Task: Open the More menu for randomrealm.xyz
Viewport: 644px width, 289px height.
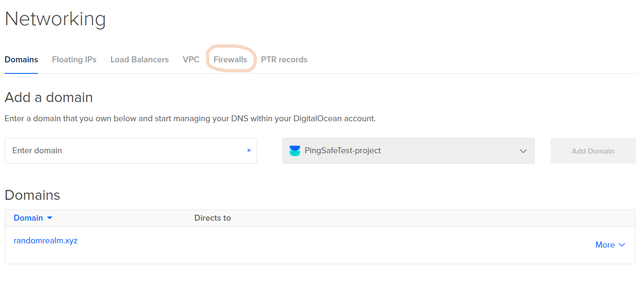Action: [x=605, y=245]
